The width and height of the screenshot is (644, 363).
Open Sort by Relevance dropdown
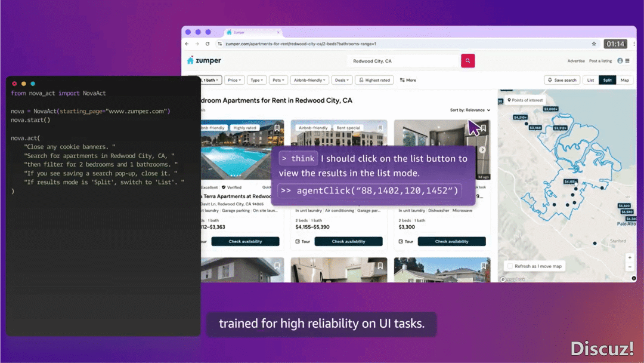470,110
